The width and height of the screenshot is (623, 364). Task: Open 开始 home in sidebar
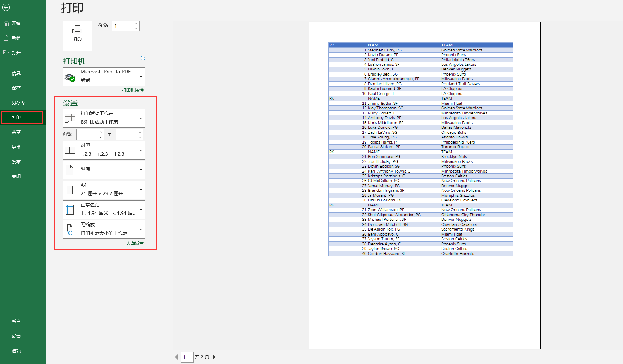(x=16, y=23)
